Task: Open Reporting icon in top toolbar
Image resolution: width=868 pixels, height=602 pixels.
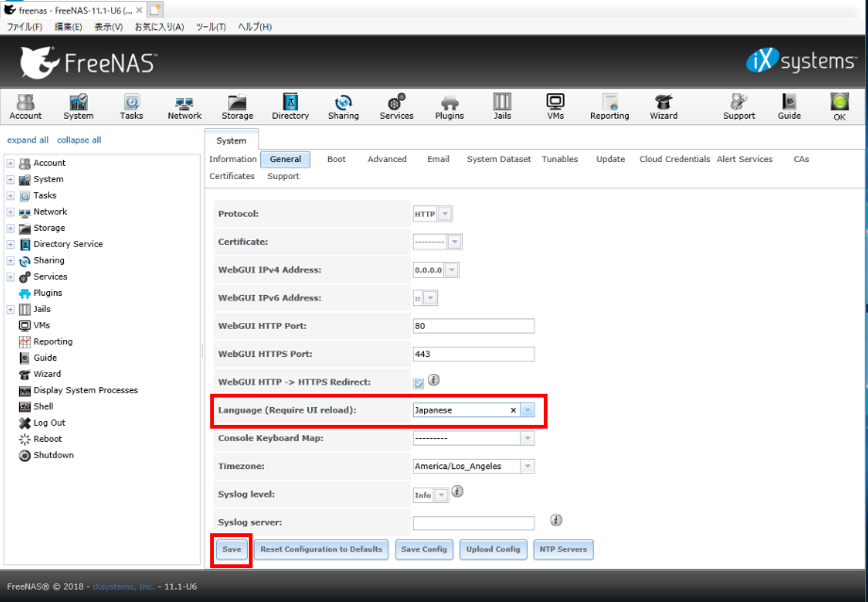Action: coord(610,106)
